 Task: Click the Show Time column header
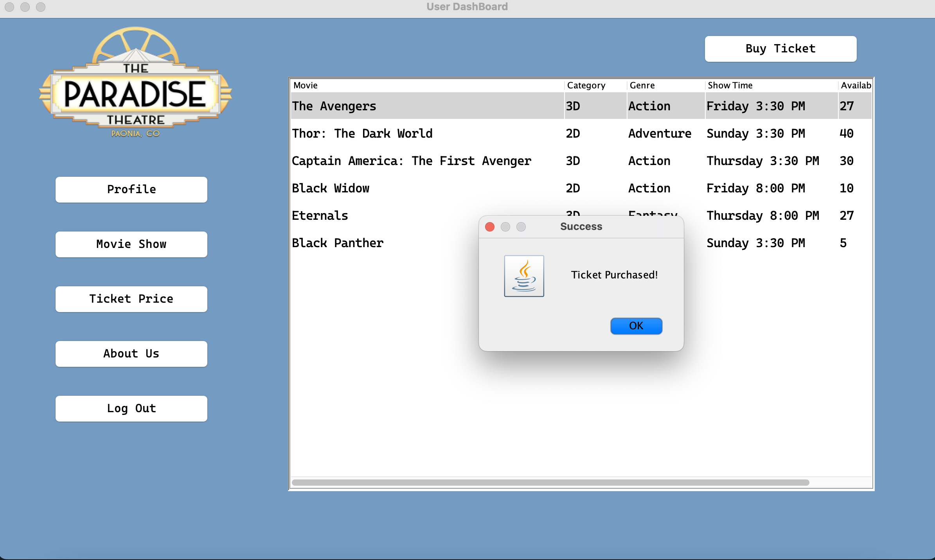pos(730,85)
